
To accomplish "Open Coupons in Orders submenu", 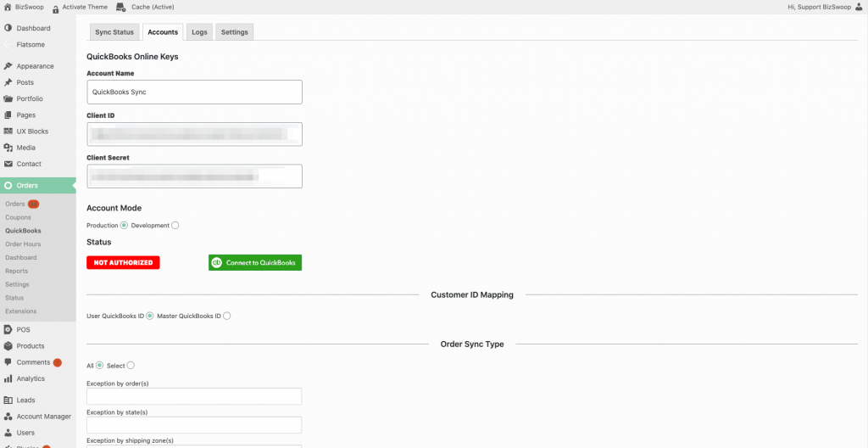I will (x=18, y=217).
